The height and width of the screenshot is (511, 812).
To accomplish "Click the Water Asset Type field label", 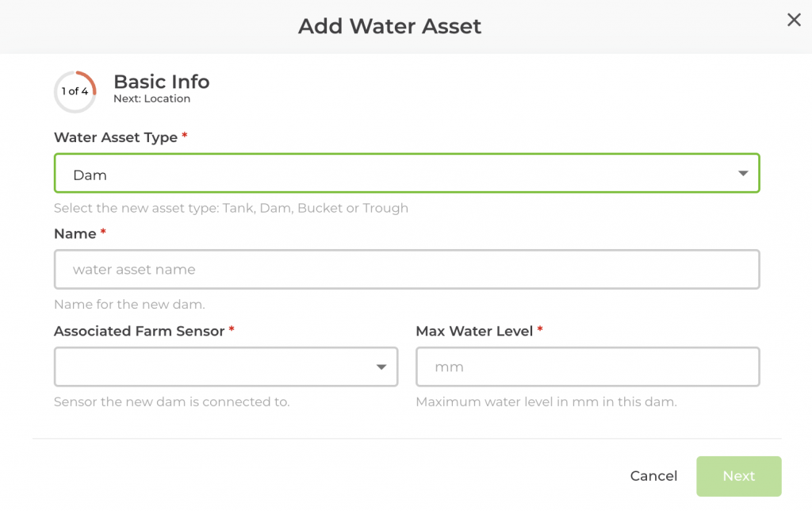I will point(116,137).
